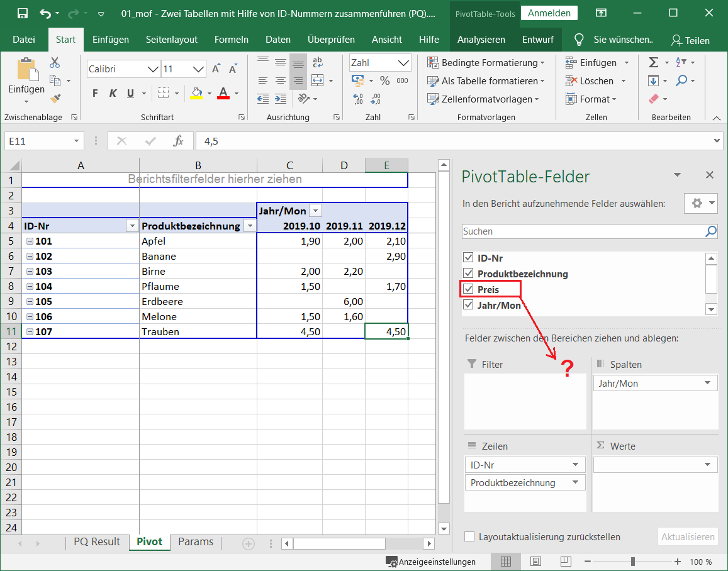Toggle the Preis field checkbox

point(469,289)
